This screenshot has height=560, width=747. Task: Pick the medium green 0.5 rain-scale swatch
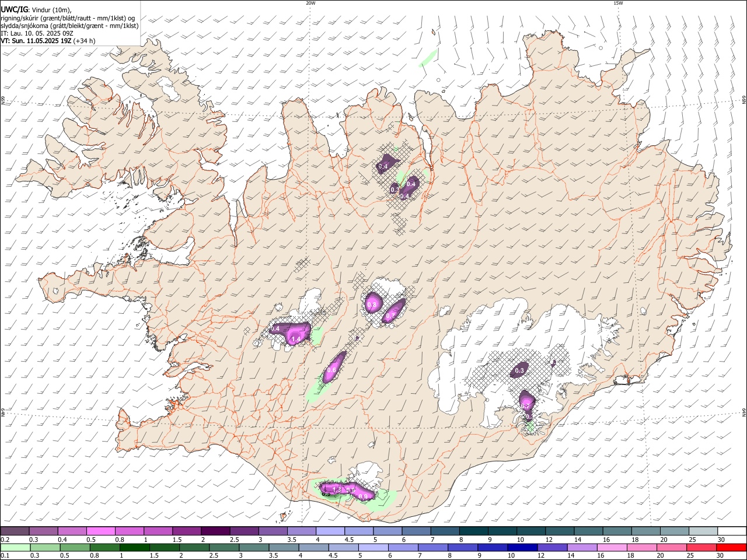tap(75, 548)
